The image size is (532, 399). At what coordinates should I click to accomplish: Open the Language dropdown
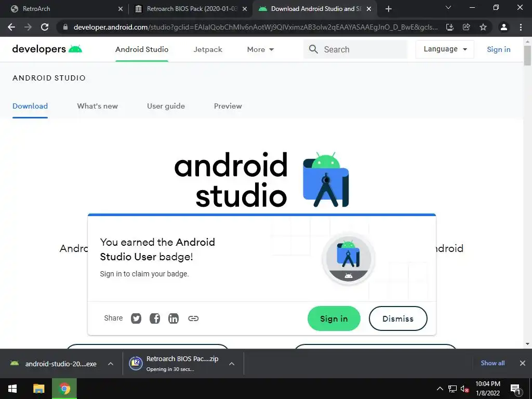445,49
